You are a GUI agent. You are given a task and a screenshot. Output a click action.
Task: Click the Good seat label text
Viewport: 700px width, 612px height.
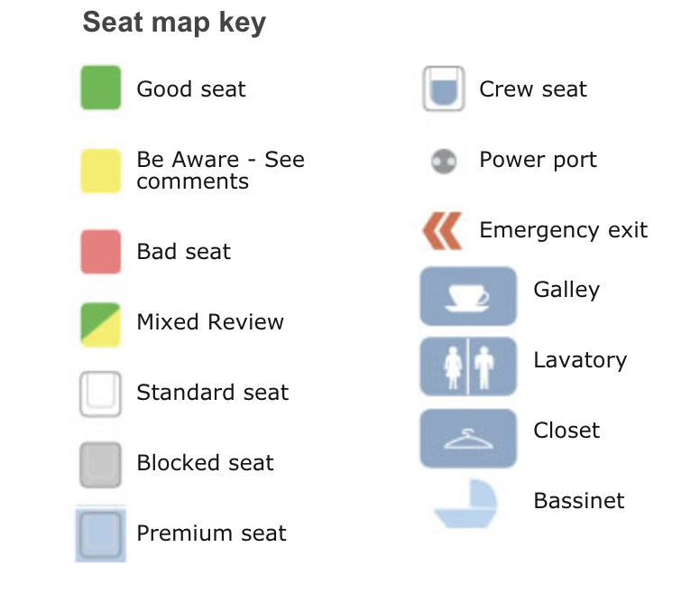(191, 88)
